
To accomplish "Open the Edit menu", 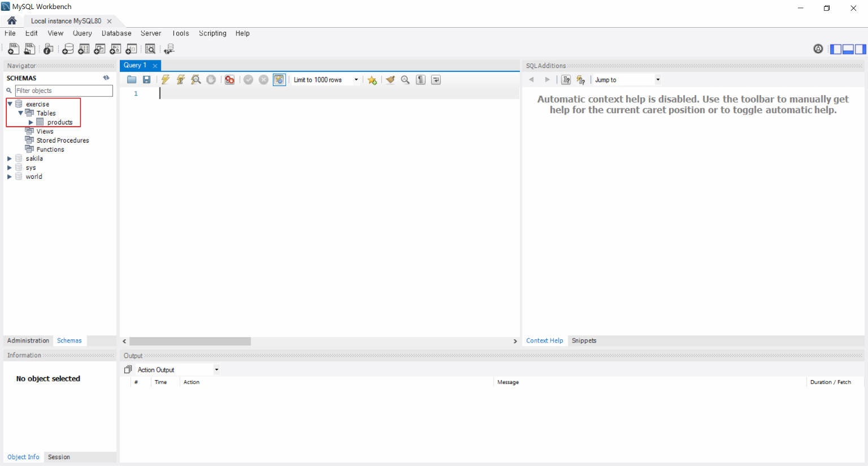I will pos(32,33).
